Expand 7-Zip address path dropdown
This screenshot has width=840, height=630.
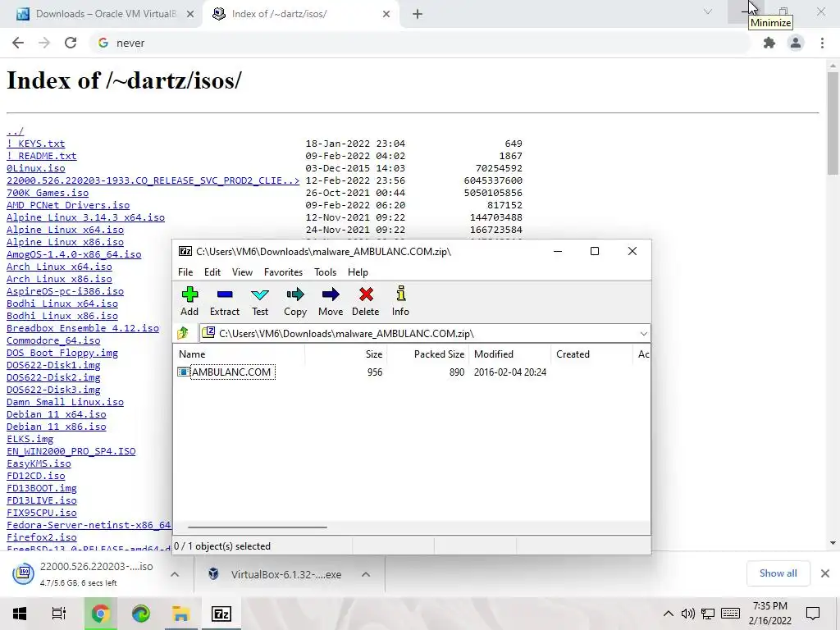coord(643,333)
